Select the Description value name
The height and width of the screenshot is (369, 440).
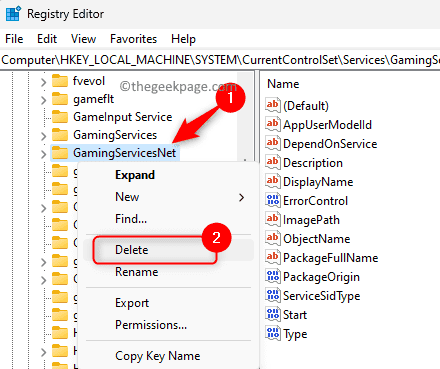pyautogui.click(x=313, y=163)
